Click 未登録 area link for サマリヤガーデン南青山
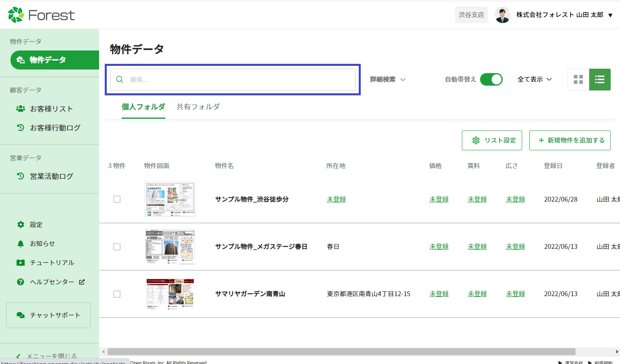 coord(516,294)
